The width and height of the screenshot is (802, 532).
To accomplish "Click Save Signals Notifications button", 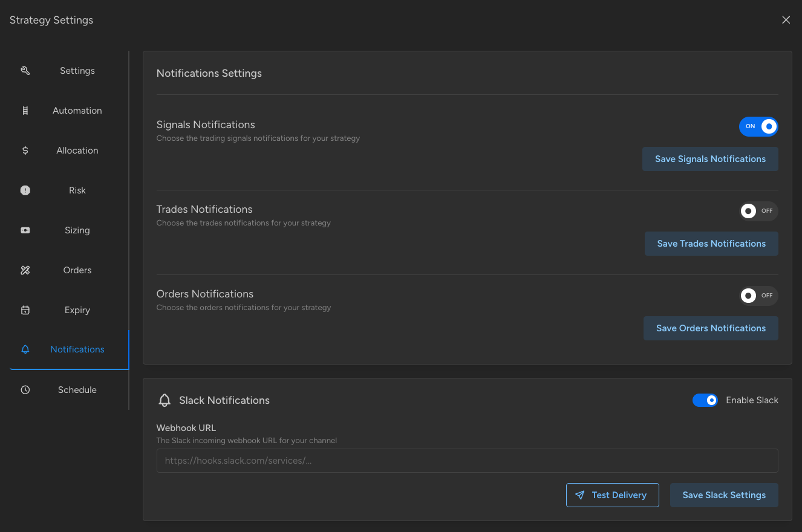I will tap(710, 159).
